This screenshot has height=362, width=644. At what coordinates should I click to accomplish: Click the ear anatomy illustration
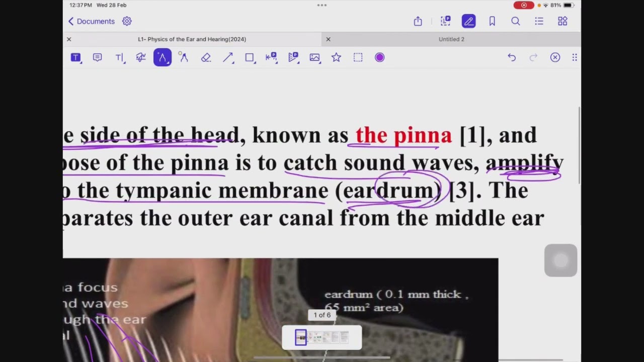[281, 310]
